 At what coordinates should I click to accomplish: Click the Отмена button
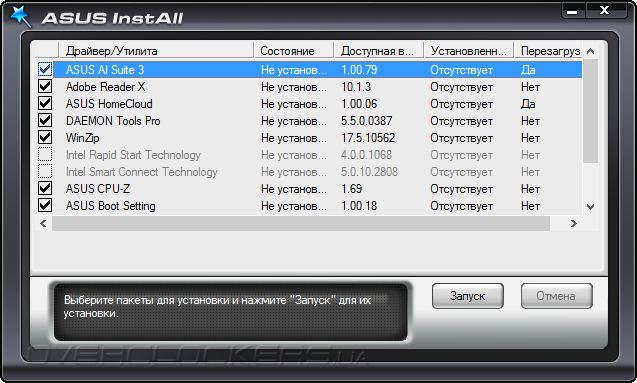coord(556,296)
